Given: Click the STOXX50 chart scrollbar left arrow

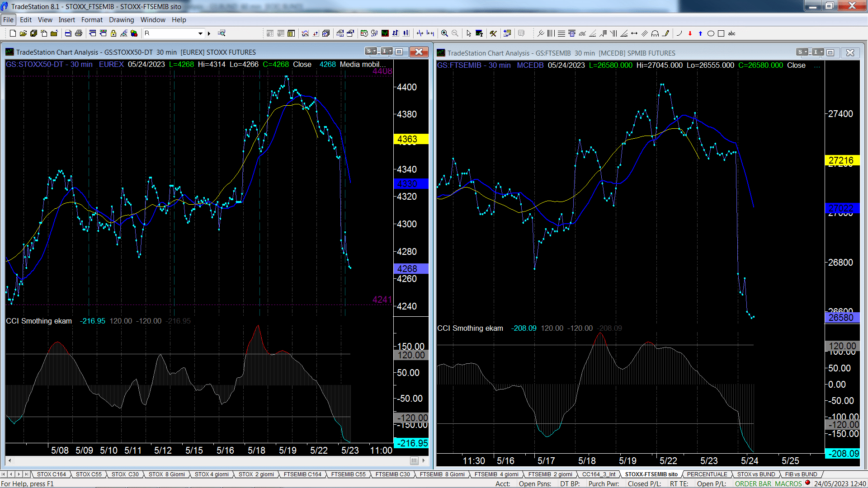Looking at the screenshot, I should [9, 460].
